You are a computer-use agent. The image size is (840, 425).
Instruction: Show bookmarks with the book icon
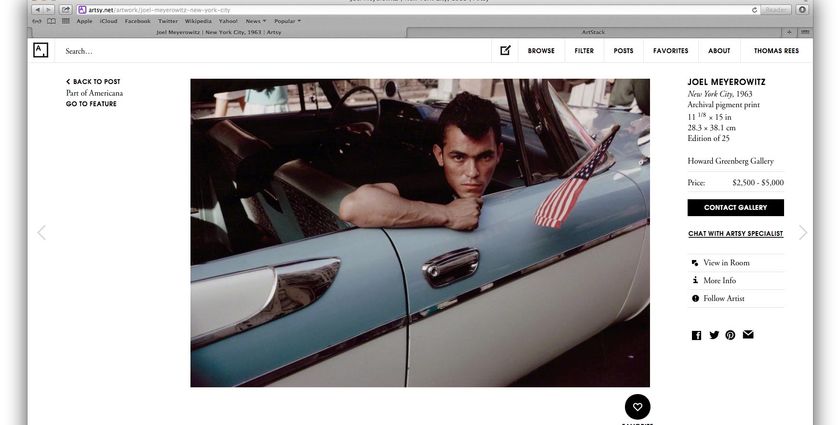point(51,21)
